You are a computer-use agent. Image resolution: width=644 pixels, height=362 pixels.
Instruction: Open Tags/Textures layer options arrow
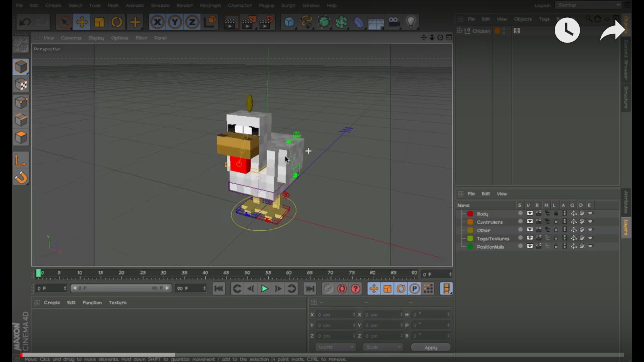pos(591,238)
